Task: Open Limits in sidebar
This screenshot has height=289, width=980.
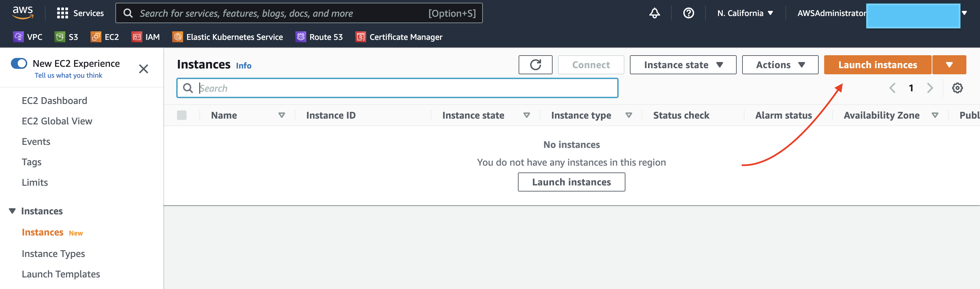Action: (35, 182)
